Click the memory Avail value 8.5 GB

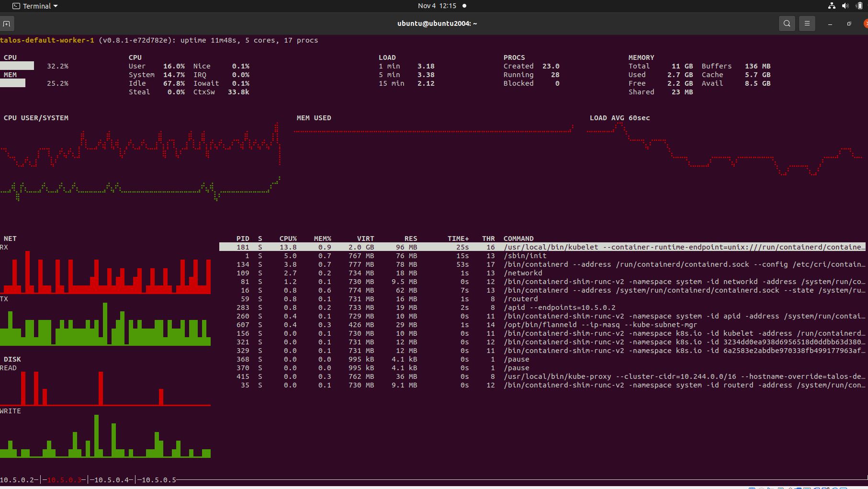(x=757, y=83)
